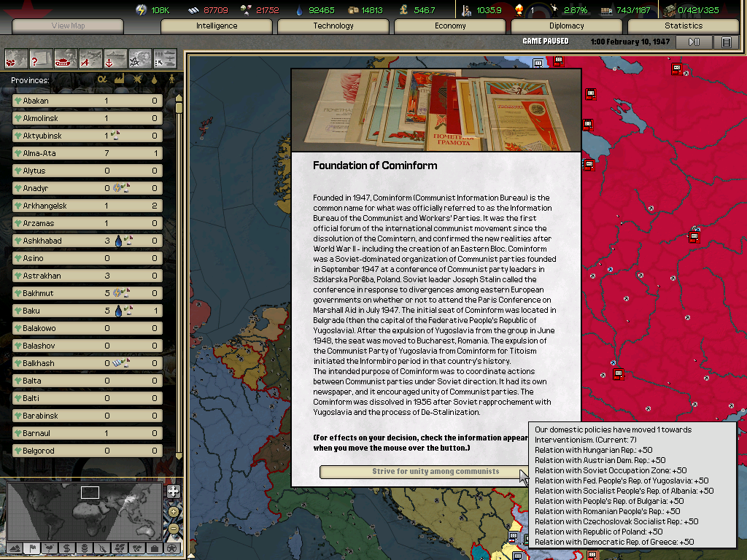This screenshot has height=560, width=747.
Task: Switch to the terrain map mode
Action: pos(13,548)
